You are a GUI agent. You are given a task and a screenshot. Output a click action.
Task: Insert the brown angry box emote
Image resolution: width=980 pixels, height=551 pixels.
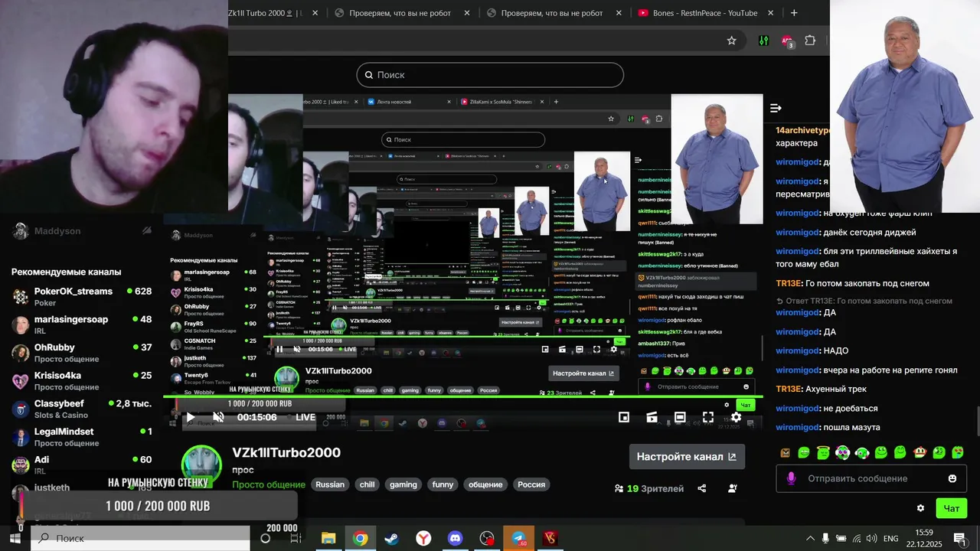click(785, 452)
